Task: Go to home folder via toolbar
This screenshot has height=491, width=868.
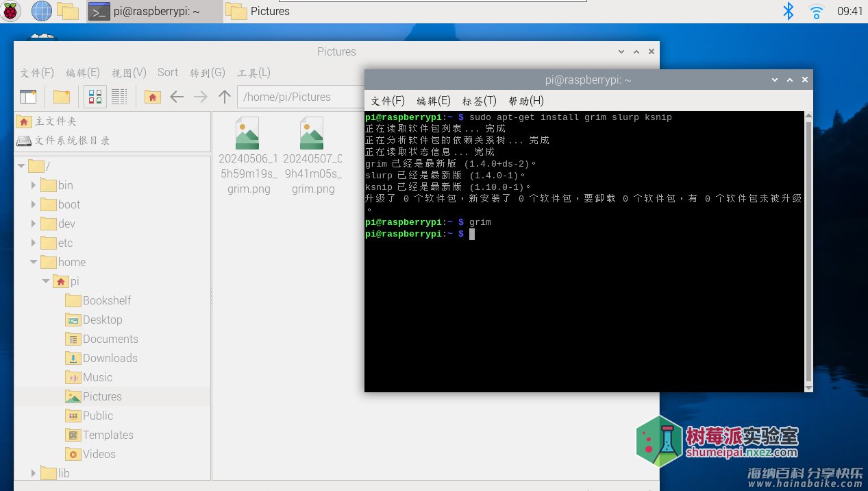Action: click(x=153, y=97)
